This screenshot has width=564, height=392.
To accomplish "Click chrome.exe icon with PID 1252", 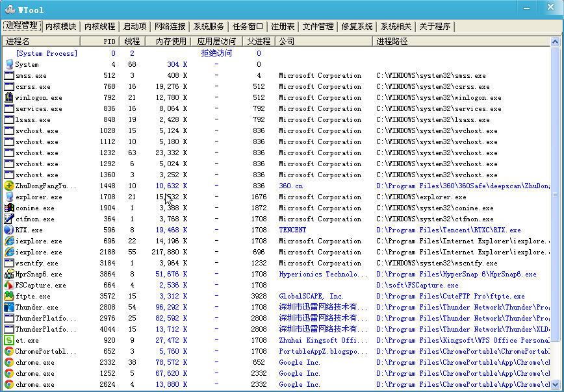I will coord(9,374).
